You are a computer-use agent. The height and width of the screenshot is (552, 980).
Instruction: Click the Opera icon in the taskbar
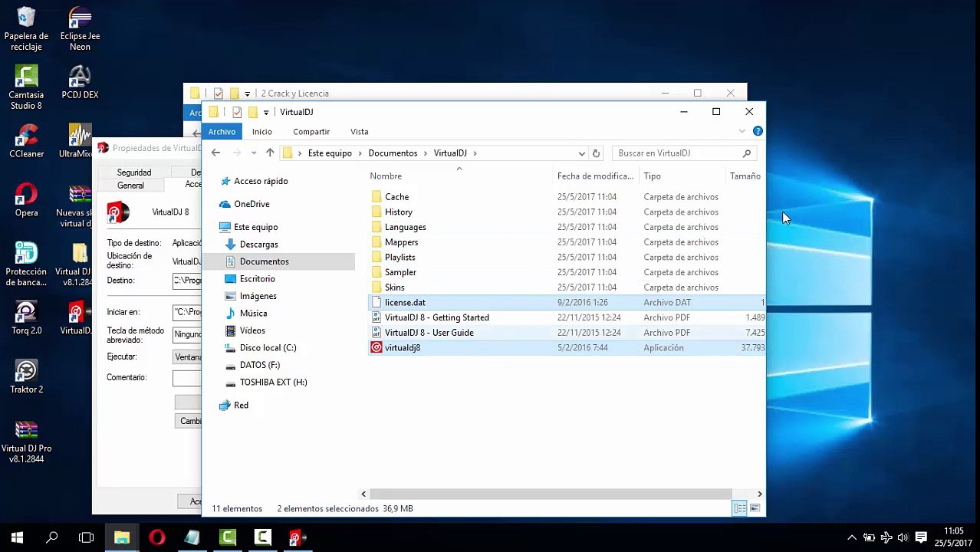pos(157,537)
